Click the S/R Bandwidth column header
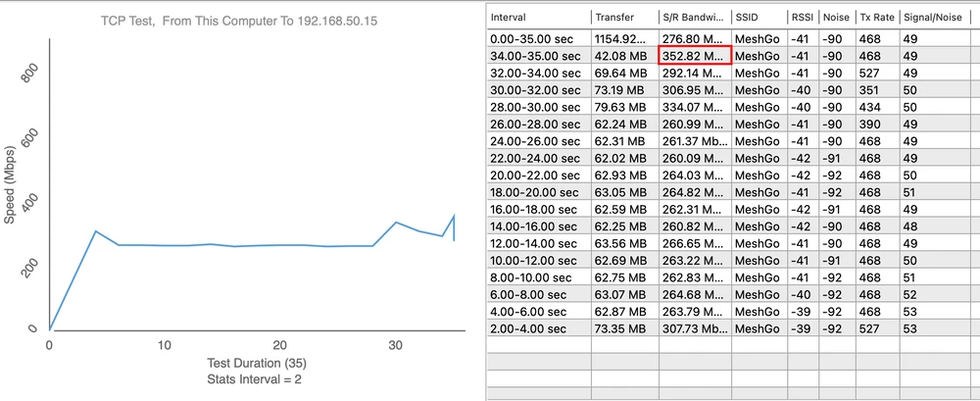Image resolution: width=980 pixels, height=401 pixels. (694, 18)
